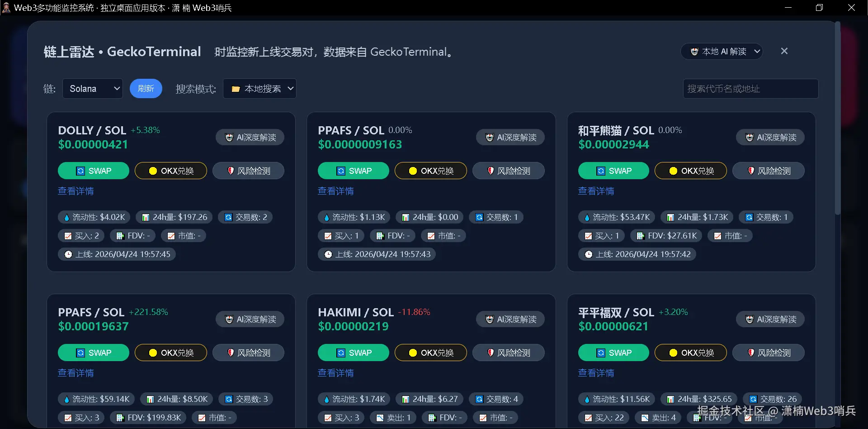Click the 24h量: $0.00 volume tag

pyautogui.click(x=429, y=218)
